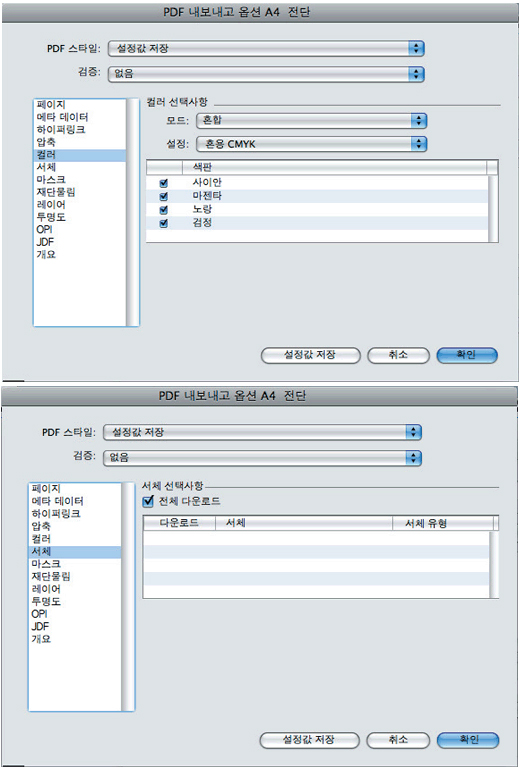Image resolution: width=526 pixels, height=780 pixels.
Task: Click 설정값 저장 button in upper dialog
Action: 311,355
